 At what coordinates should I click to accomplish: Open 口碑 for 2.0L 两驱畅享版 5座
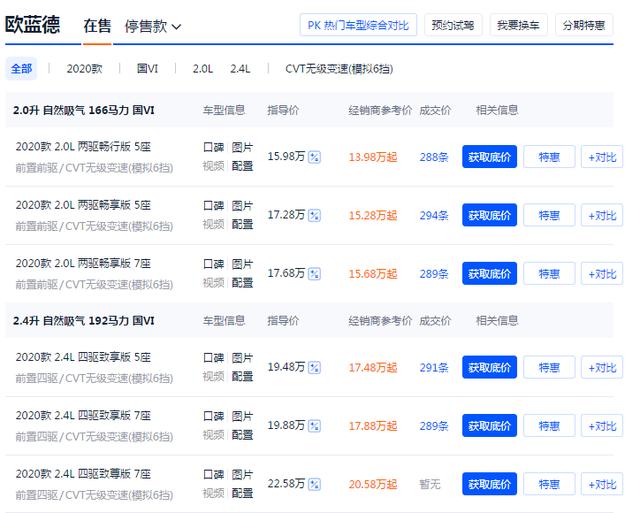[x=213, y=206]
